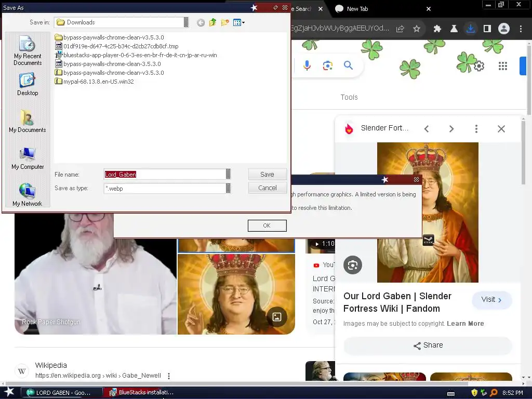Click the tray magnifier search icon
This screenshot has height=399, width=532.
pos(494,393)
